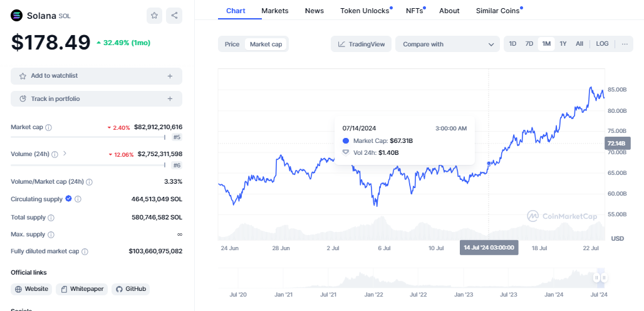Click the 580,746,582 SOL total supply value

click(x=157, y=218)
